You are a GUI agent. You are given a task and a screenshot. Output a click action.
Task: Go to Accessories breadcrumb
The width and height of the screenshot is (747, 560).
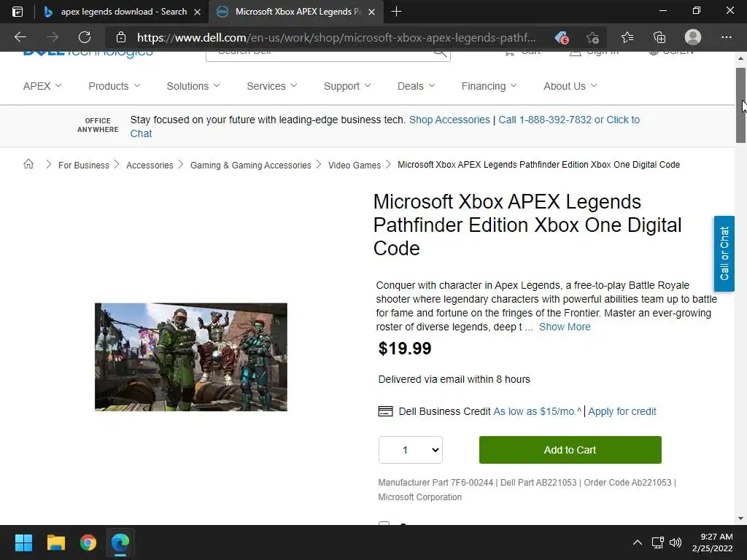click(x=150, y=166)
